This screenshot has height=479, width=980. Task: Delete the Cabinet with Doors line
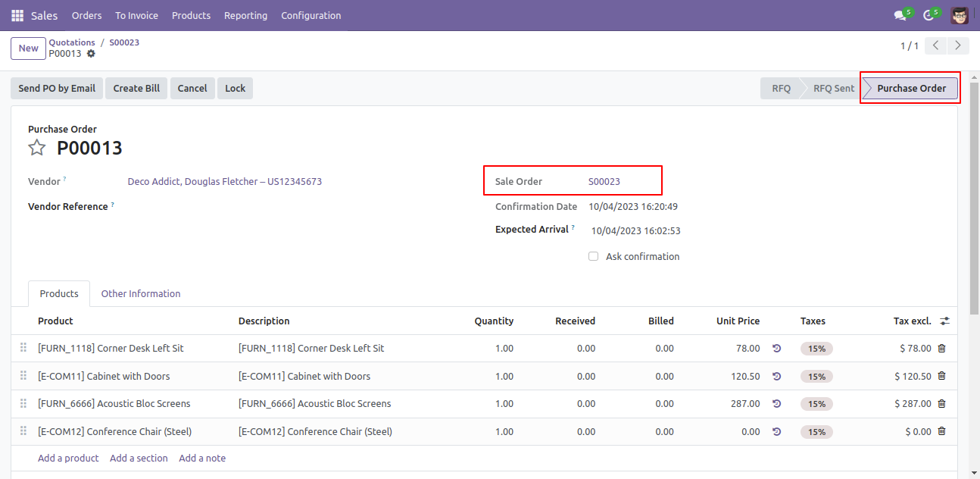[942, 376]
